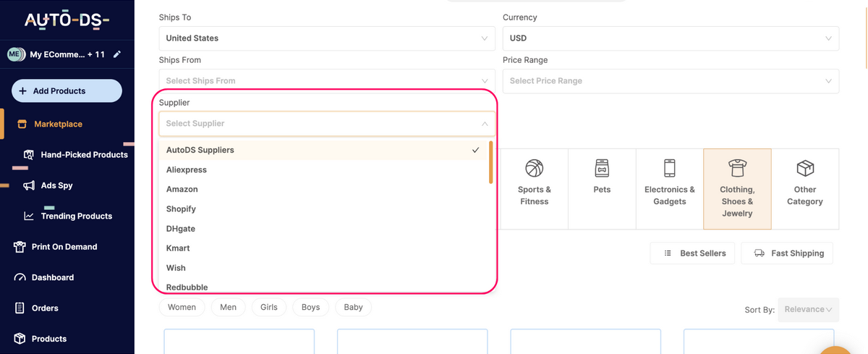Image resolution: width=868 pixels, height=354 pixels.
Task: Open Trending Products page
Action: coord(77,216)
